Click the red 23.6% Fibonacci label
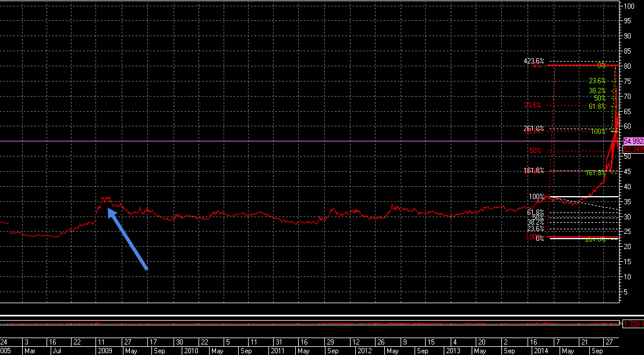The width and height of the screenshot is (644, 355). coord(533,105)
